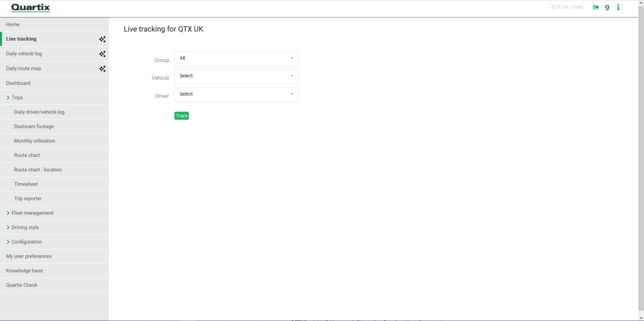Expand the Fleet management section
Viewport: 644px width, 321px height.
click(8, 213)
